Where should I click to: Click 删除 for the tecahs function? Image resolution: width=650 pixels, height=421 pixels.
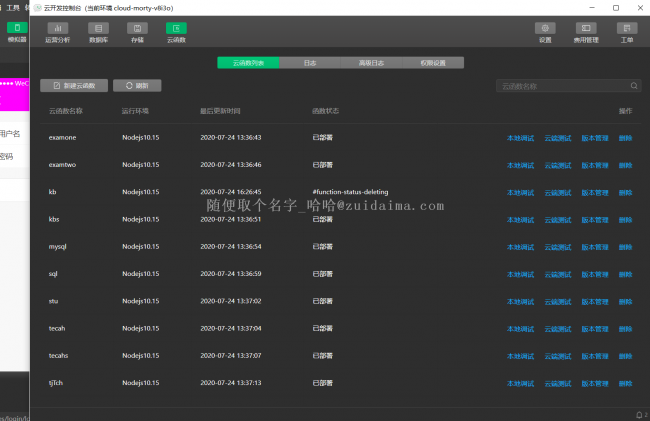[625, 355]
